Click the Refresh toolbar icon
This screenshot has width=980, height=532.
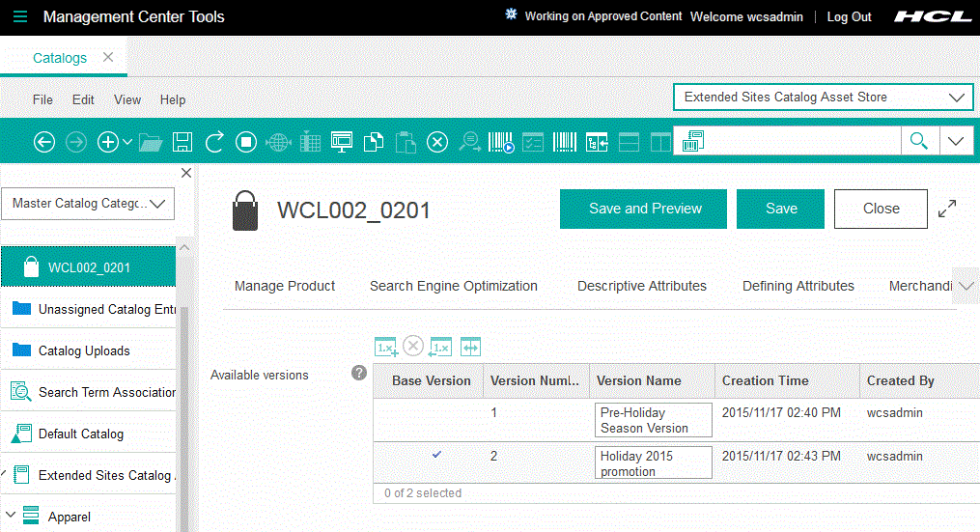point(214,142)
